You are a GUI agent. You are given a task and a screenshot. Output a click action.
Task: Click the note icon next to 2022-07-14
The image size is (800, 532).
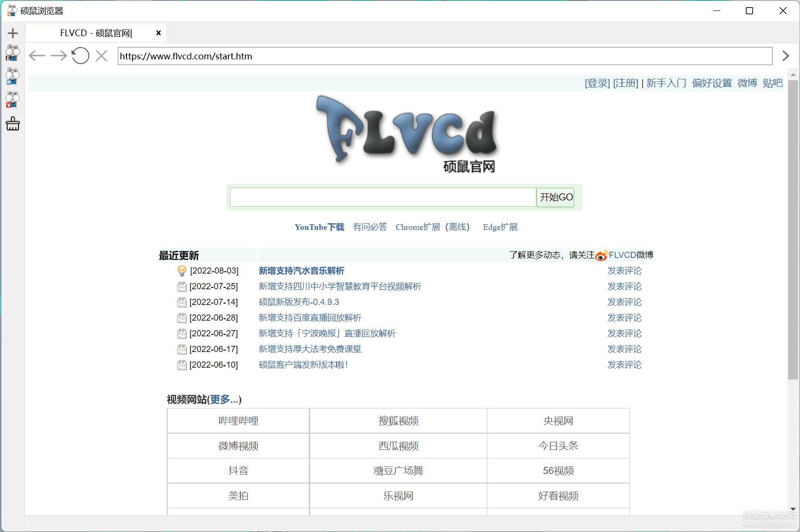click(182, 302)
